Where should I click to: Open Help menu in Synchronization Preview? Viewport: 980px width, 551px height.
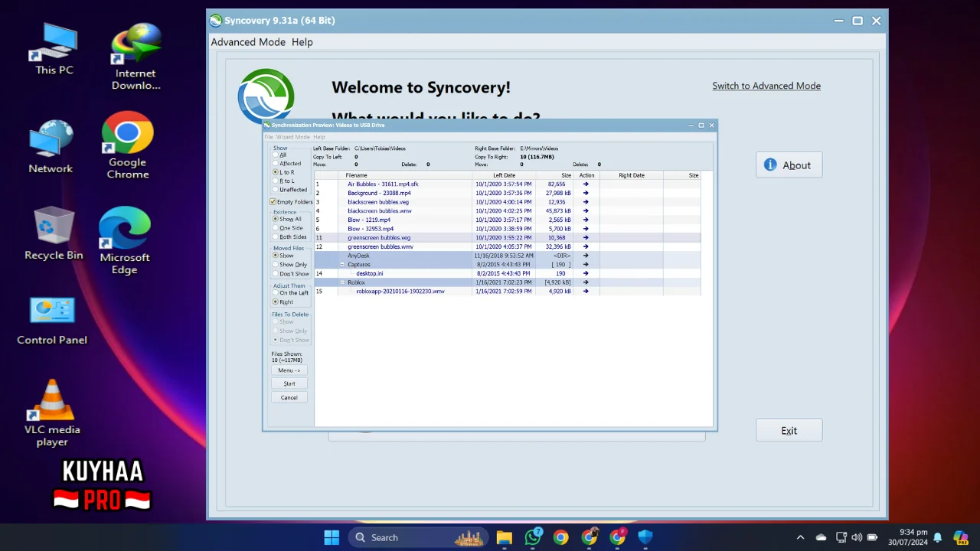(x=319, y=137)
